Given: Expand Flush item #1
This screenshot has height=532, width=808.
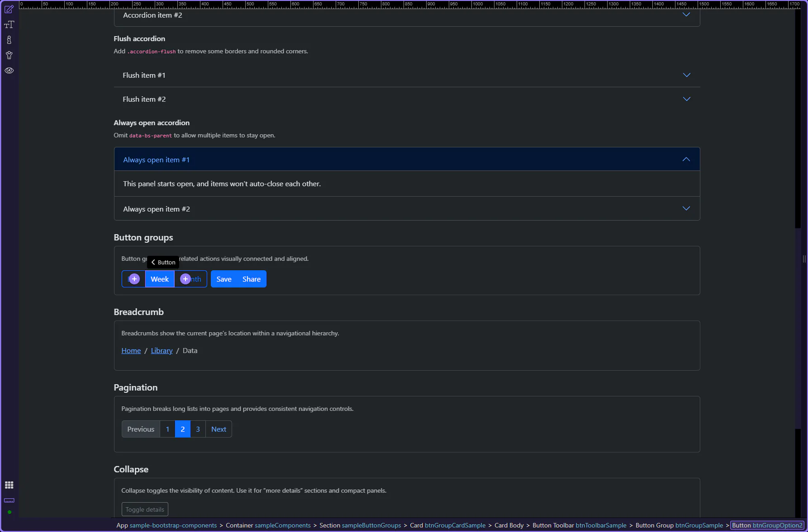Looking at the screenshot, I should pyautogui.click(x=406, y=75).
